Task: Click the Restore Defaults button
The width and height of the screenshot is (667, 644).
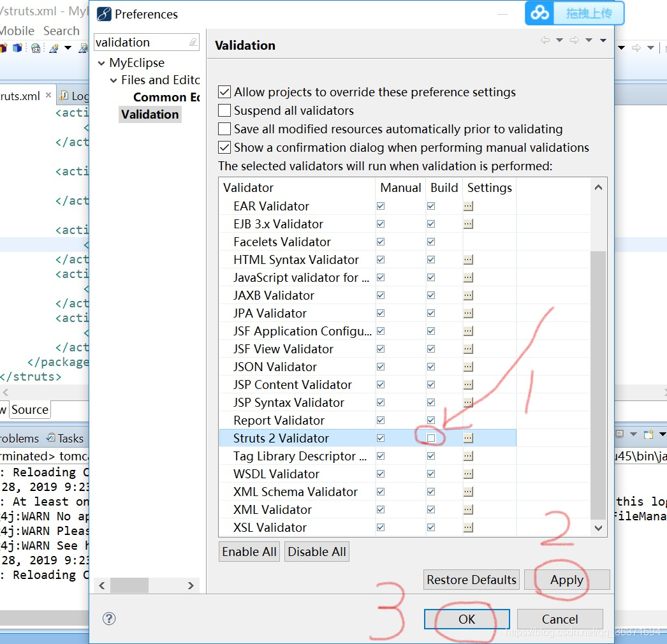Action: [x=471, y=580]
